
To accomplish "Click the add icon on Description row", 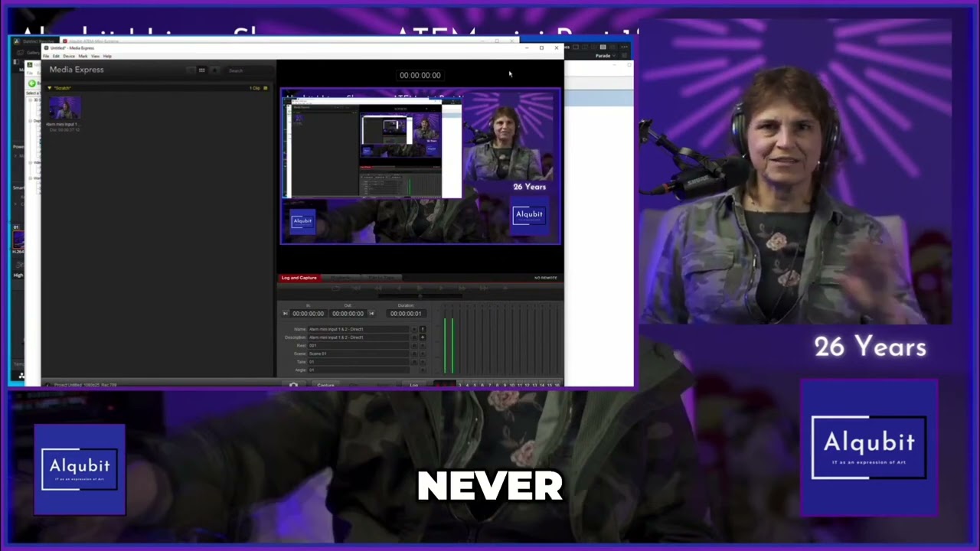I will coord(423,337).
